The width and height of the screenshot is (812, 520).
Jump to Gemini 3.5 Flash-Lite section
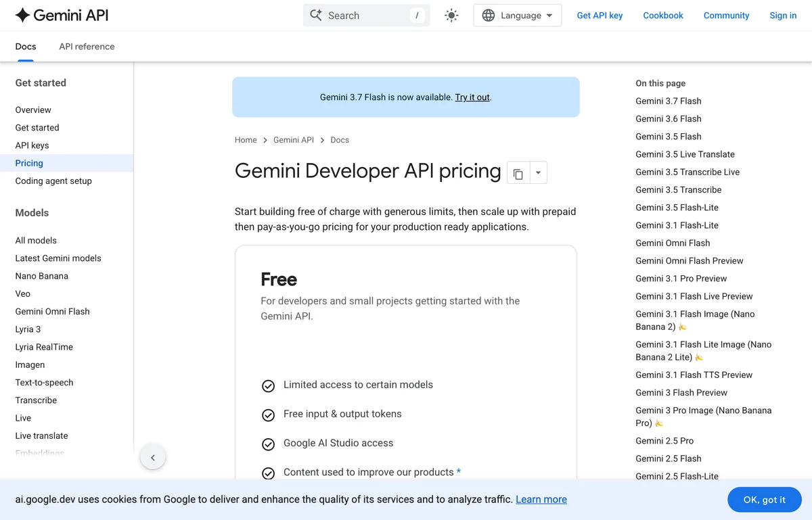(x=677, y=208)
